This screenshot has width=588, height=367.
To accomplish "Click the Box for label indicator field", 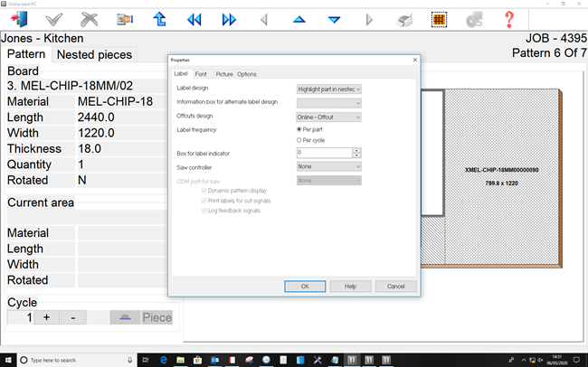I will click(x=324, y=153).
